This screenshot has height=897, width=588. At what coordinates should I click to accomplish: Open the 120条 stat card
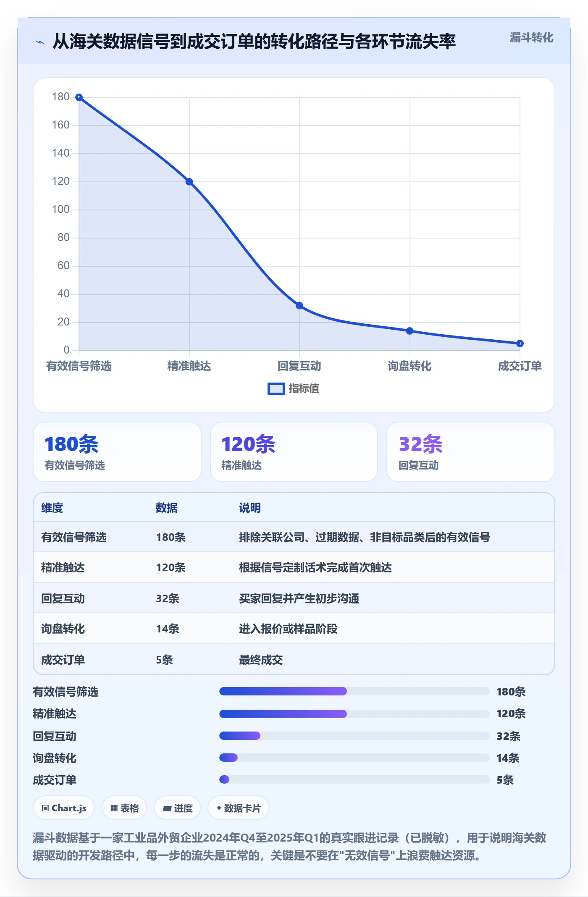coord(294,452)
